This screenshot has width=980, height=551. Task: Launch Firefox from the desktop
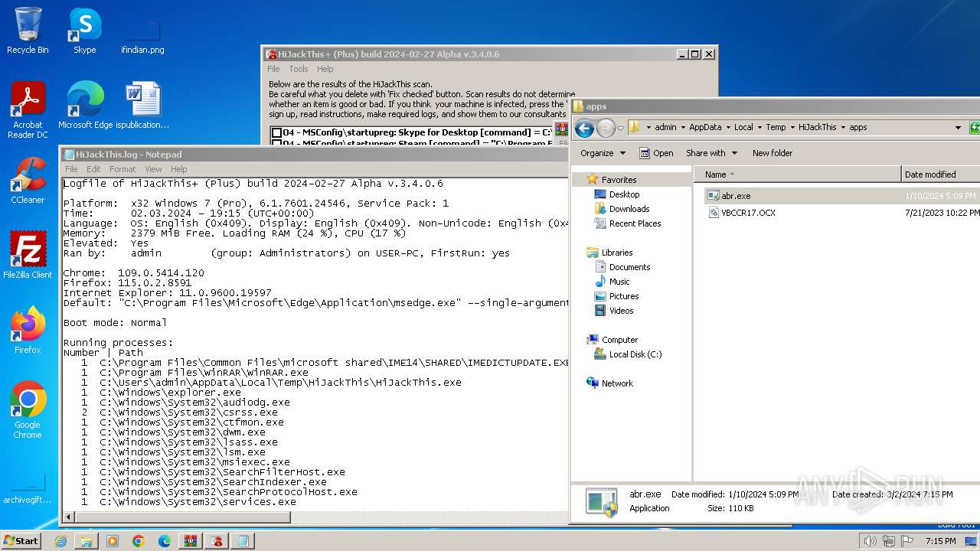[x=28, y=331]
